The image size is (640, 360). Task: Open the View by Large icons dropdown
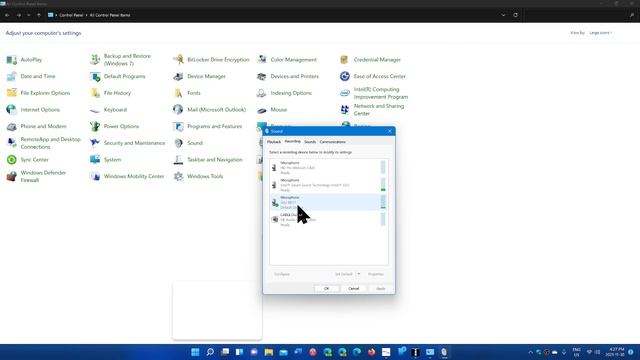[600, 33]
